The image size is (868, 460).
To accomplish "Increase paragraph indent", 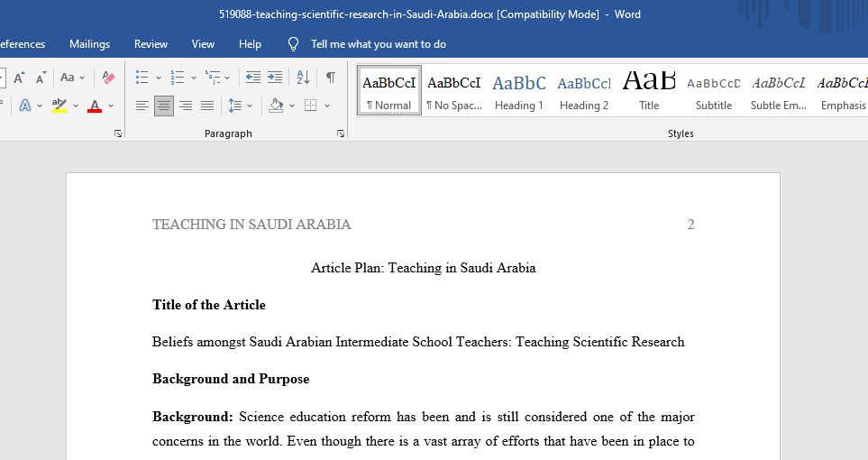I will (x=275, y=78).
